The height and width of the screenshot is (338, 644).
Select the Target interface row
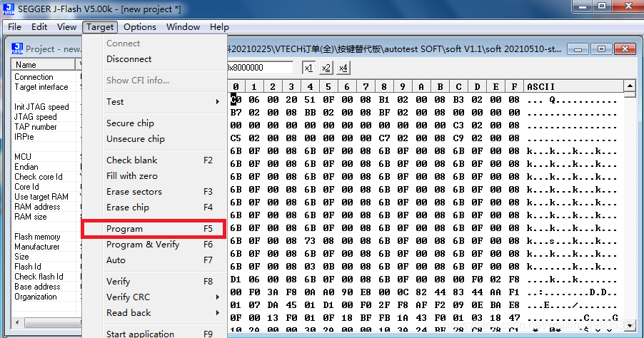point(45,87)
